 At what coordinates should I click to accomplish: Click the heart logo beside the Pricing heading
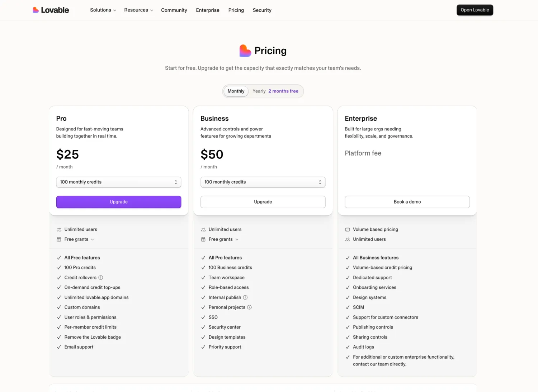click(x=245, y=51)
